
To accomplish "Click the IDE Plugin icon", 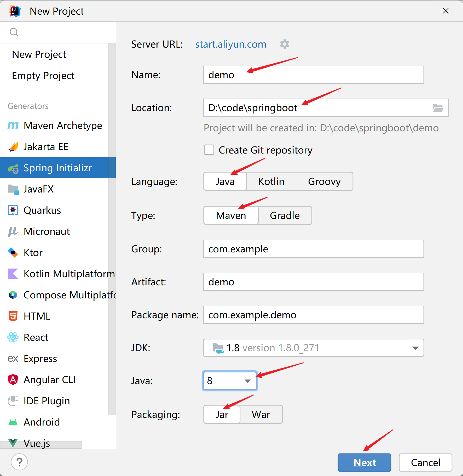I will 13,401.
